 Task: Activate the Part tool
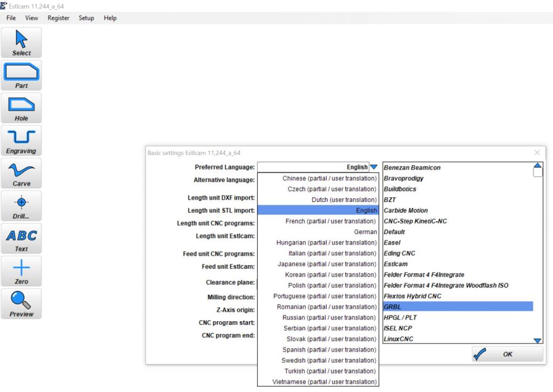[22, 75]
